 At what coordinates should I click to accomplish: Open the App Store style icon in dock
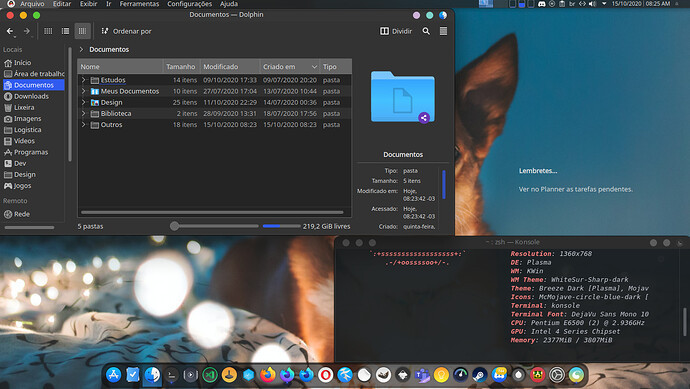coord(114,375)
